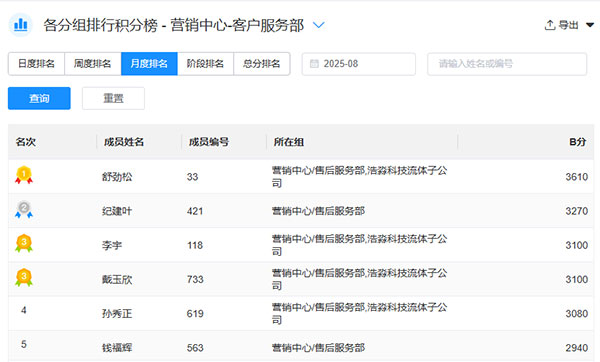
Task: Expand the department title dropdown chevron
Action: coord(319,25)
